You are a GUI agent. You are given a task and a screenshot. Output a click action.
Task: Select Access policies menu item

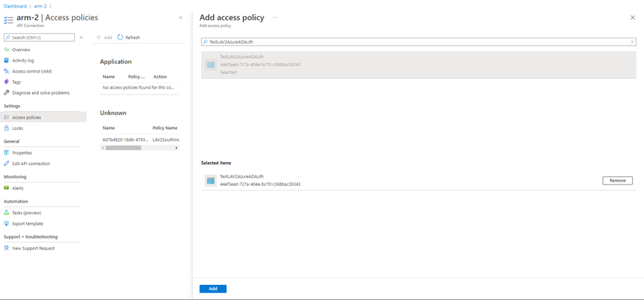(x=43, y=117)
